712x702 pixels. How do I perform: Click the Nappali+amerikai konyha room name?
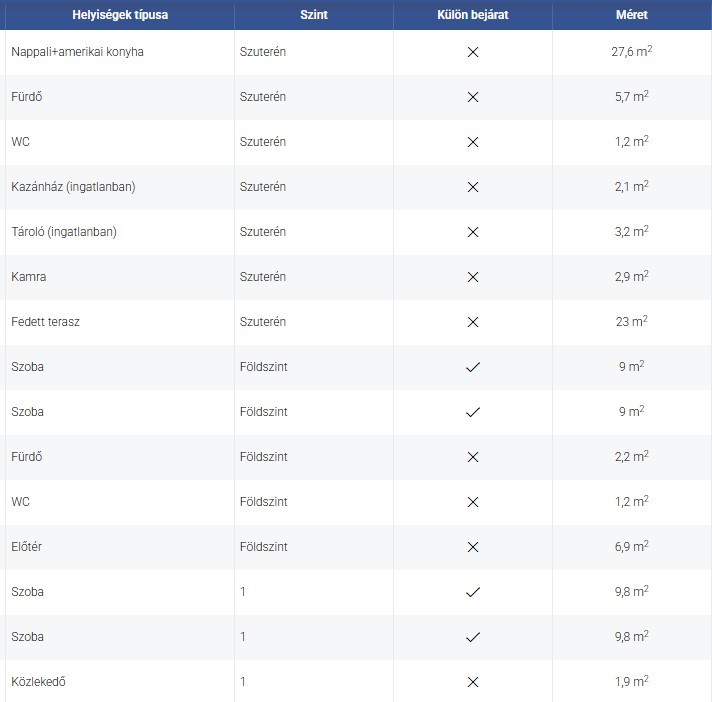click(x=77, y=52)
